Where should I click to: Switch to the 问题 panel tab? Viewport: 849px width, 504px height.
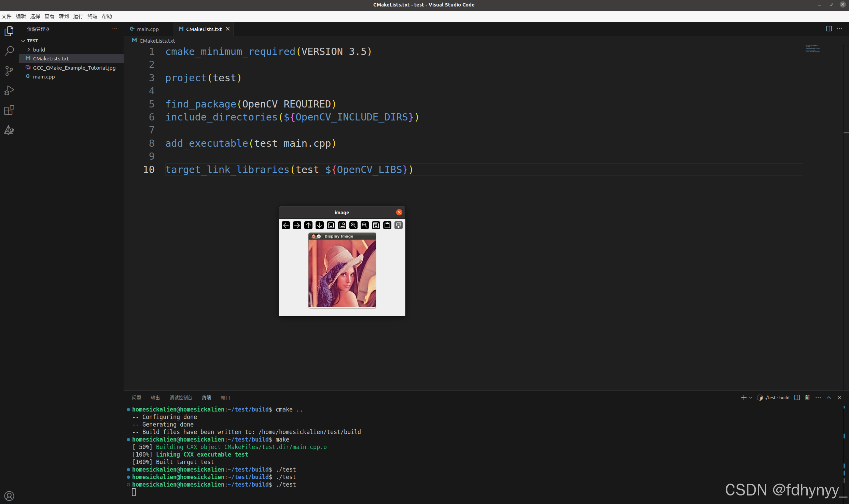point(137,398)
